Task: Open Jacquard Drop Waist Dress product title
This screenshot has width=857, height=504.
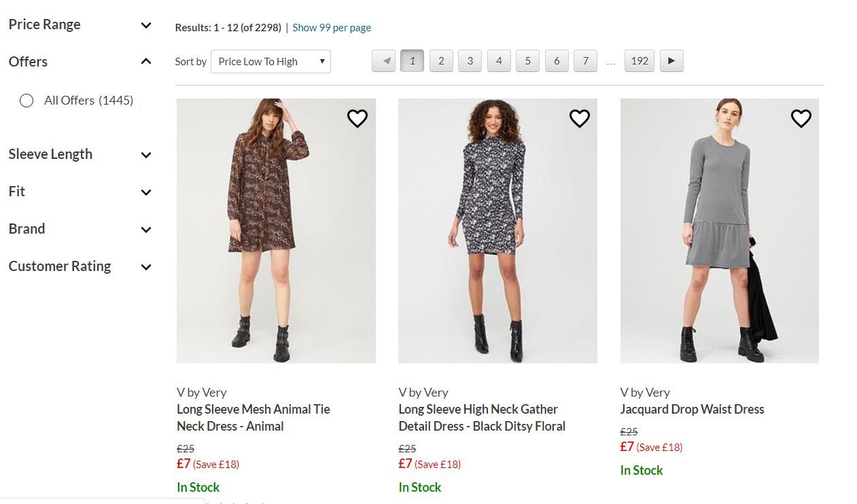Action: (692, 410)
